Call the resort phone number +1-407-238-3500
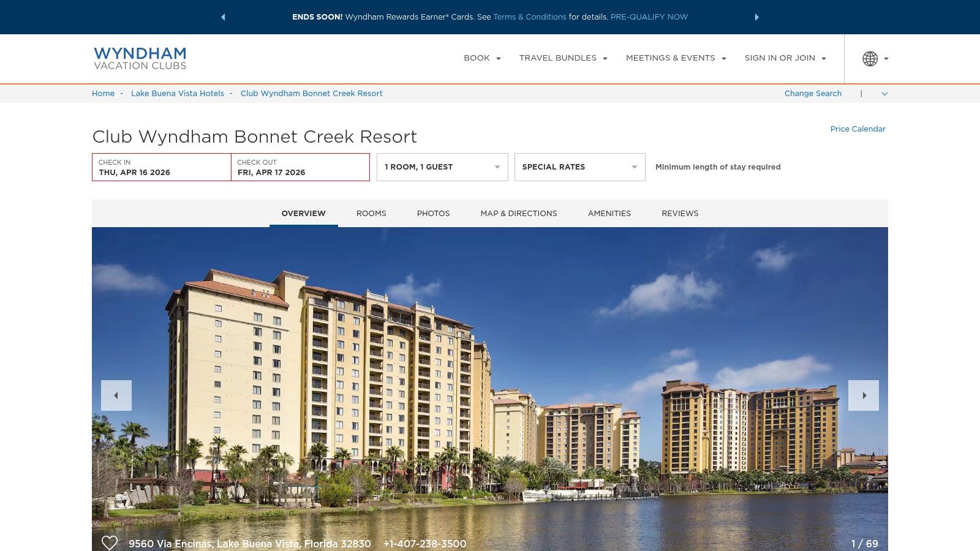 [424, 544]
